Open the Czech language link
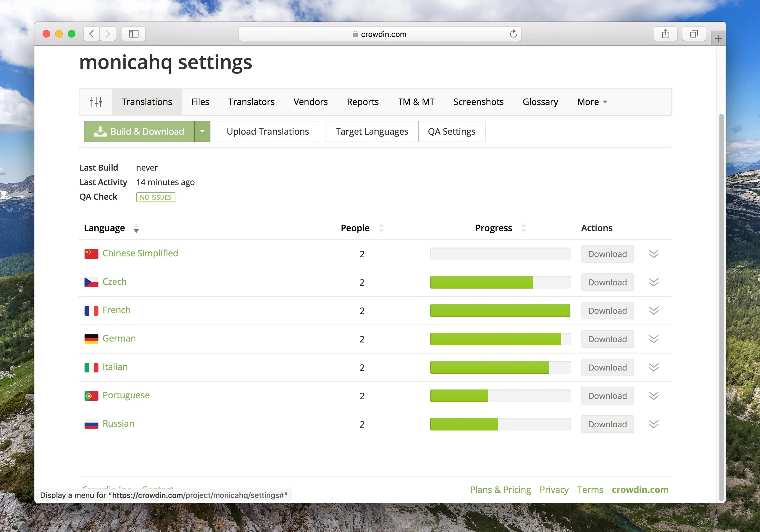 point(115,282)
